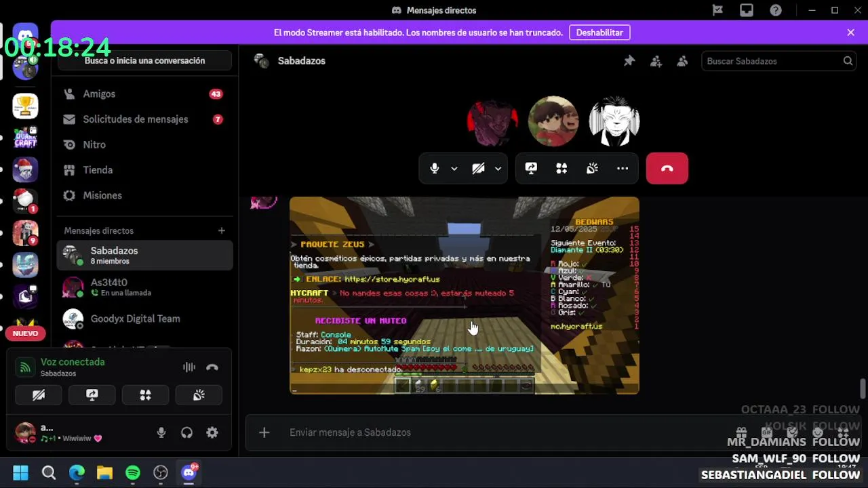Dismiss the Streamer mode banner
Image resolution: width=868 pixels, height=488 pixels.
[x=850, y=33]
